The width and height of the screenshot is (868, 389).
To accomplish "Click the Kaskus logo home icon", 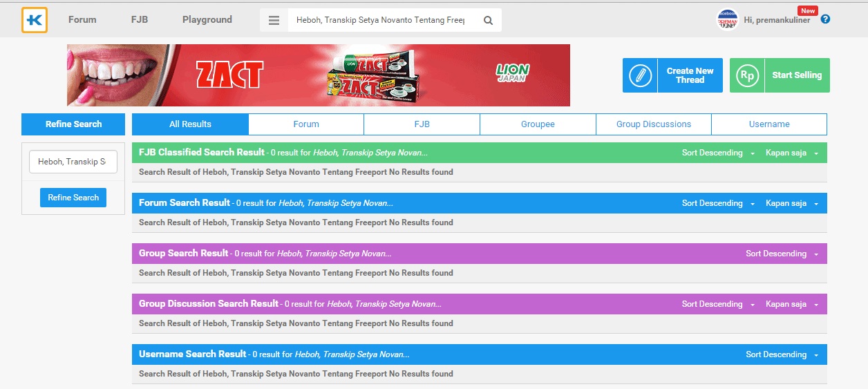I will pos(34,20).
